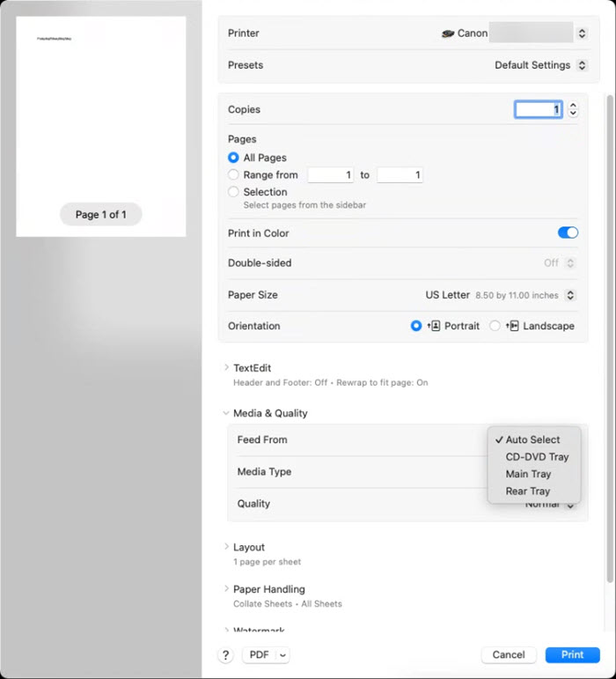Click the Copies number field
This screenshot has height=679, width=616.
tap(539, 109)
